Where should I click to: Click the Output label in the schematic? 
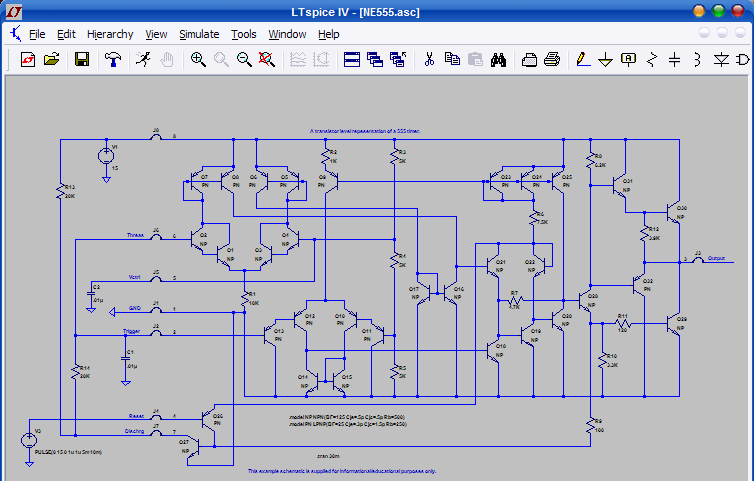[x=716, y=256]
